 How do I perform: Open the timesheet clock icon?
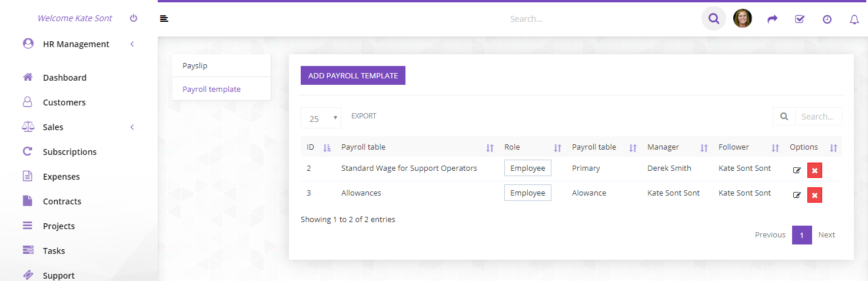[827, 19]
